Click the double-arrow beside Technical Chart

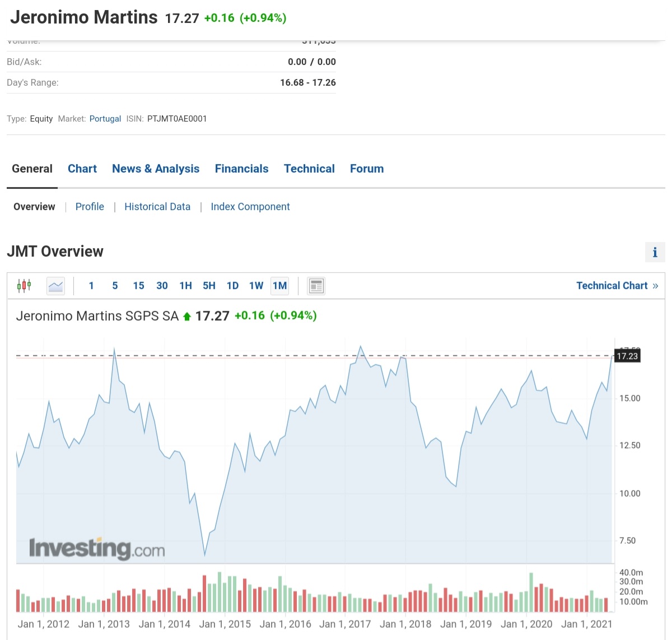[x=655, y=286]
